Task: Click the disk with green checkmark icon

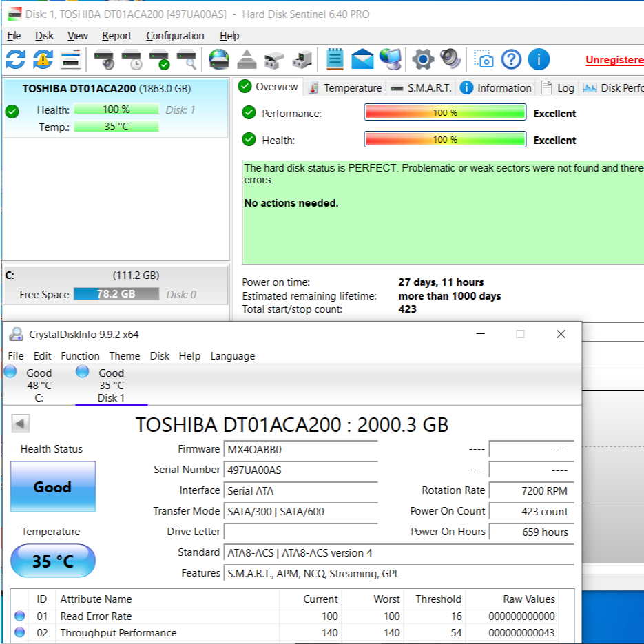Action: coord(159,59)
